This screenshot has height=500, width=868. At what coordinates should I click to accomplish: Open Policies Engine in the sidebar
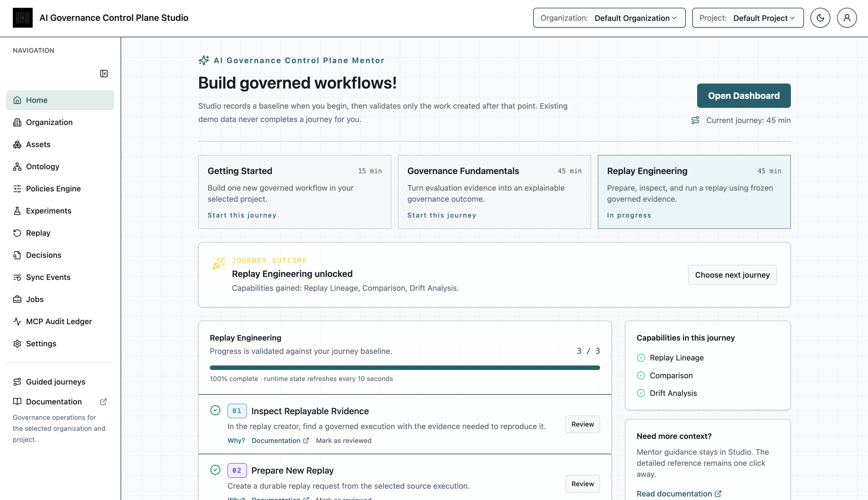tap(60, 189)
